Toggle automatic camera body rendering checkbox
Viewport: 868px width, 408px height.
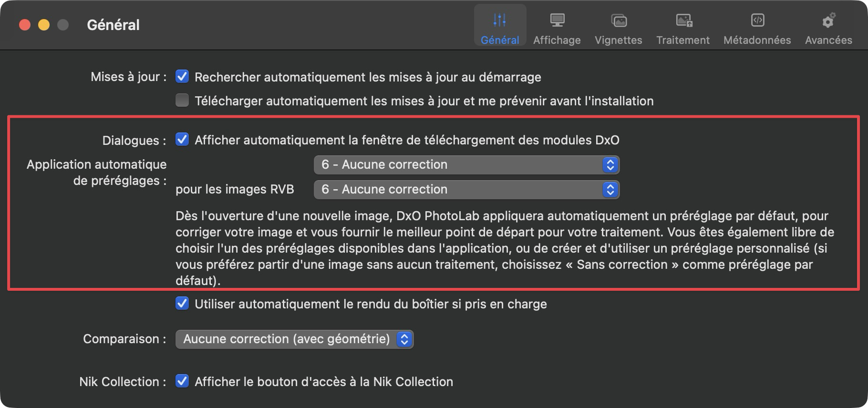(x=182, y=304)
